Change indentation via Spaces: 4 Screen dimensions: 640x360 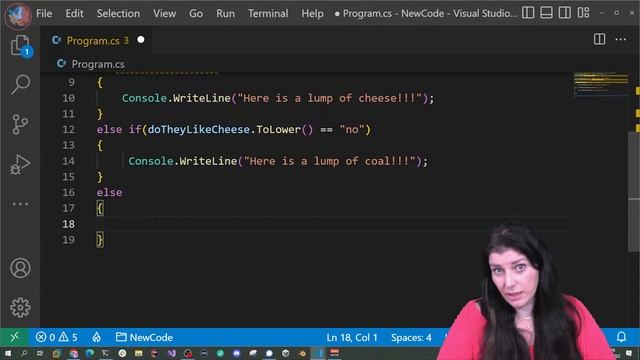[x=411, y=338]
